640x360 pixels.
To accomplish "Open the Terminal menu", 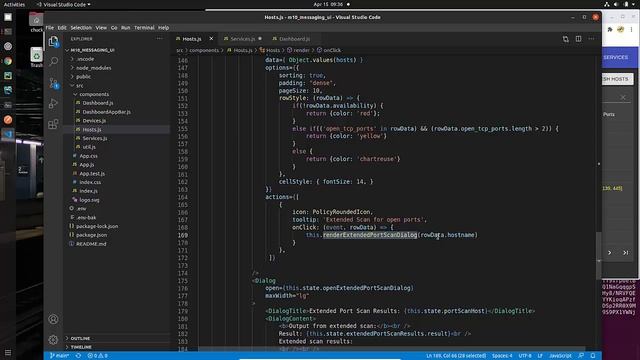I will (x=144, y=28).
